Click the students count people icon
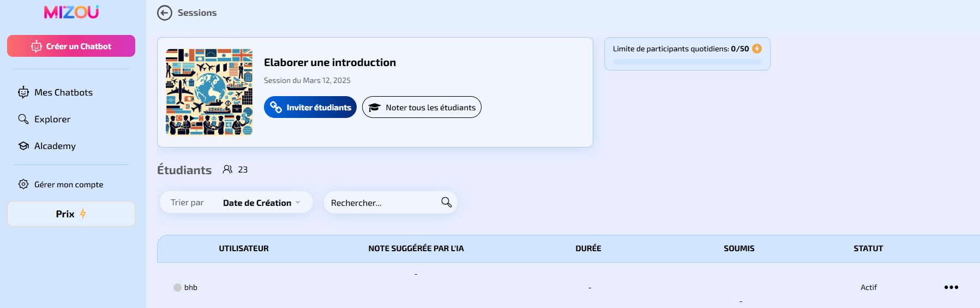Viewport: 980px width, 308px height. [x=227, y=169]
